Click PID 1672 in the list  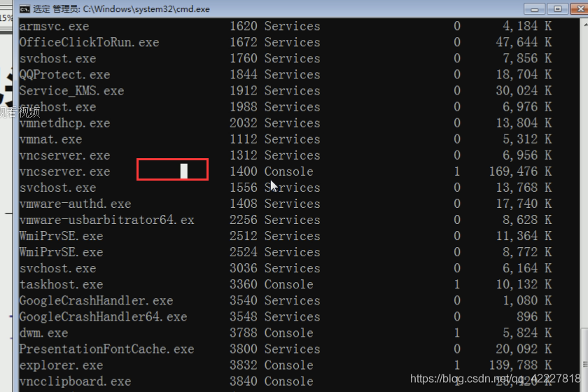(244, 42)
